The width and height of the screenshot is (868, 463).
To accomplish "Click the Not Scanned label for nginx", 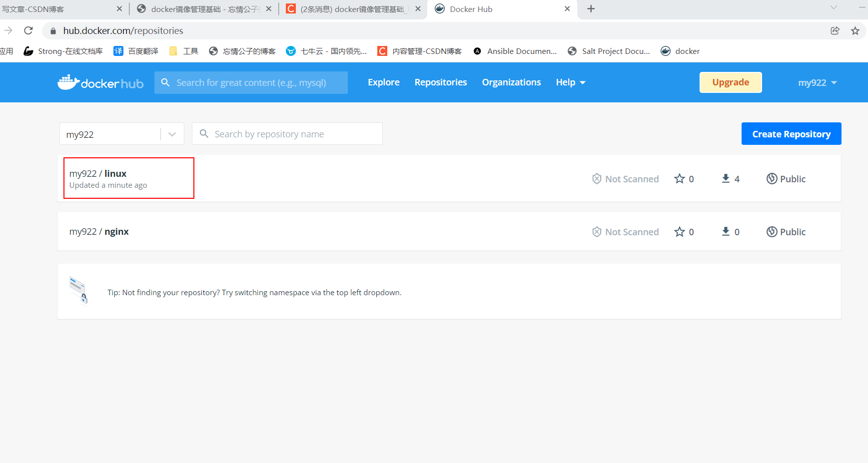I will click(x=632, y=232).
